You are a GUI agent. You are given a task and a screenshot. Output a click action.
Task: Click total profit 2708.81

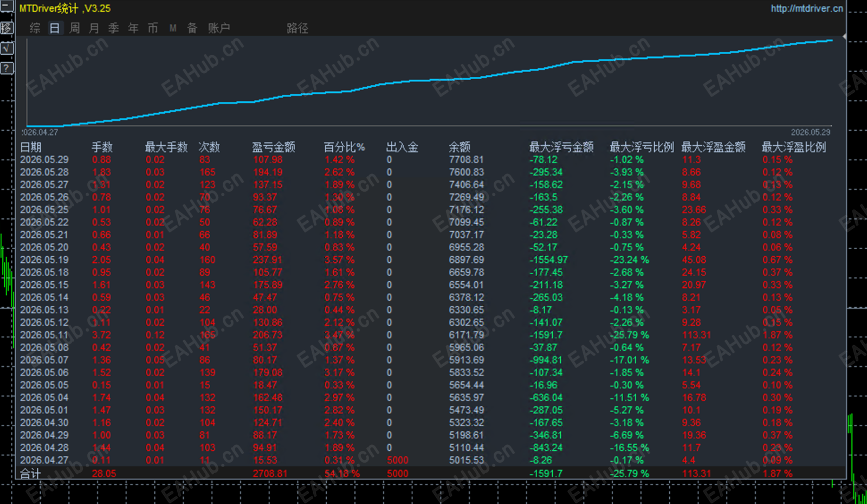pyautogui.click(x=270, y=474)
